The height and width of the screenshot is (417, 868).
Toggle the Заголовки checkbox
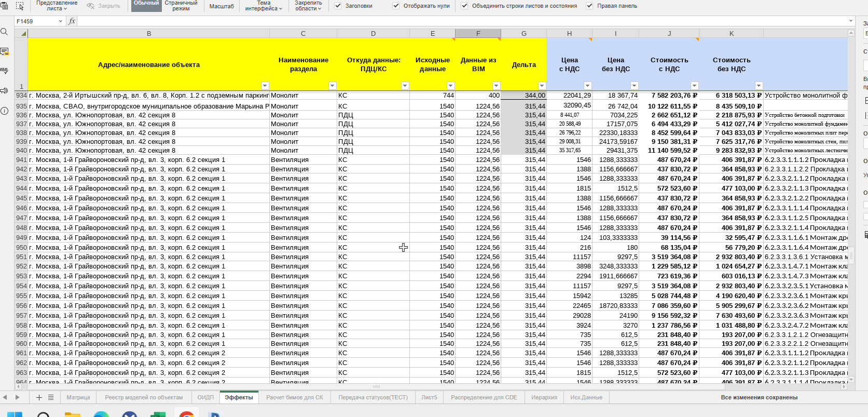click(338, 6)
